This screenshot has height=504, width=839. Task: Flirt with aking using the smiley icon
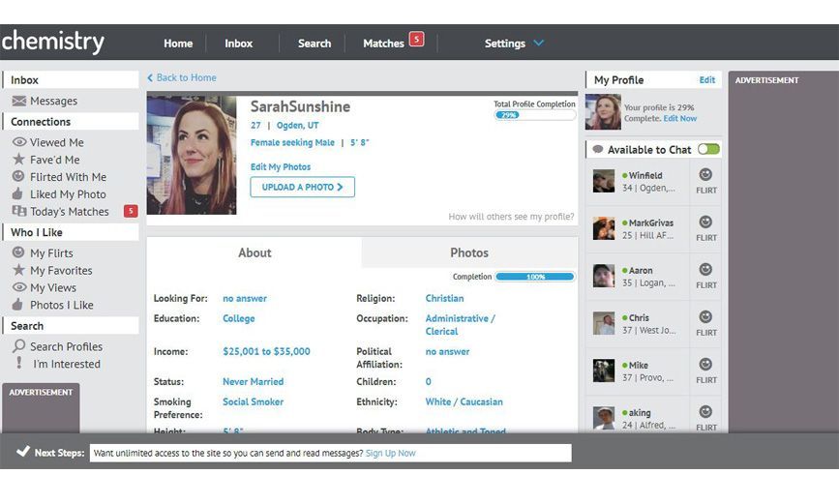pyautogui.click(x=705, y=411)
